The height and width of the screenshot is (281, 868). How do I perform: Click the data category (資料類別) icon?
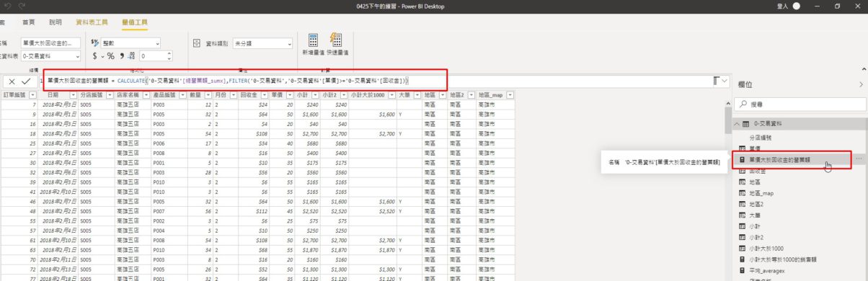pyautogui.click(x=197, y=43)
